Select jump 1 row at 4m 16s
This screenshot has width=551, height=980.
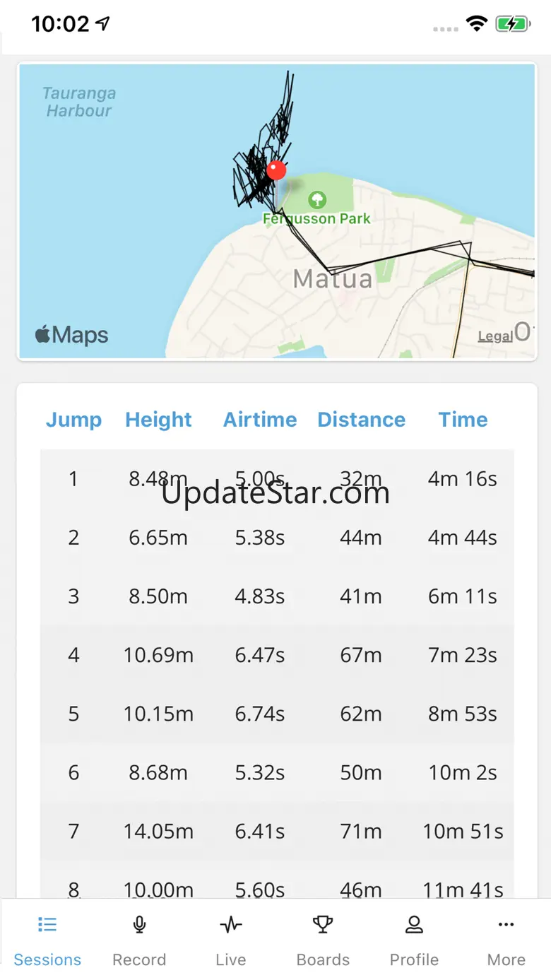tap(277, 479)
